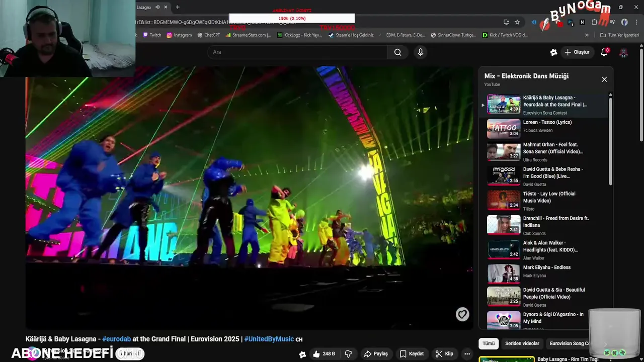The image size is (644, 362).
Task: Mute the tab using the speaker icon
Action: 157,7
